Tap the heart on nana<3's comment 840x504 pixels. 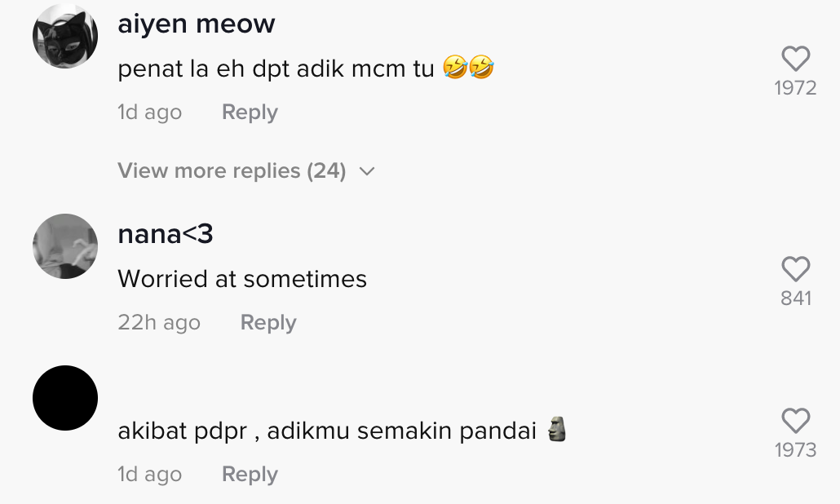pyautogui.click(x=795, y=269)
